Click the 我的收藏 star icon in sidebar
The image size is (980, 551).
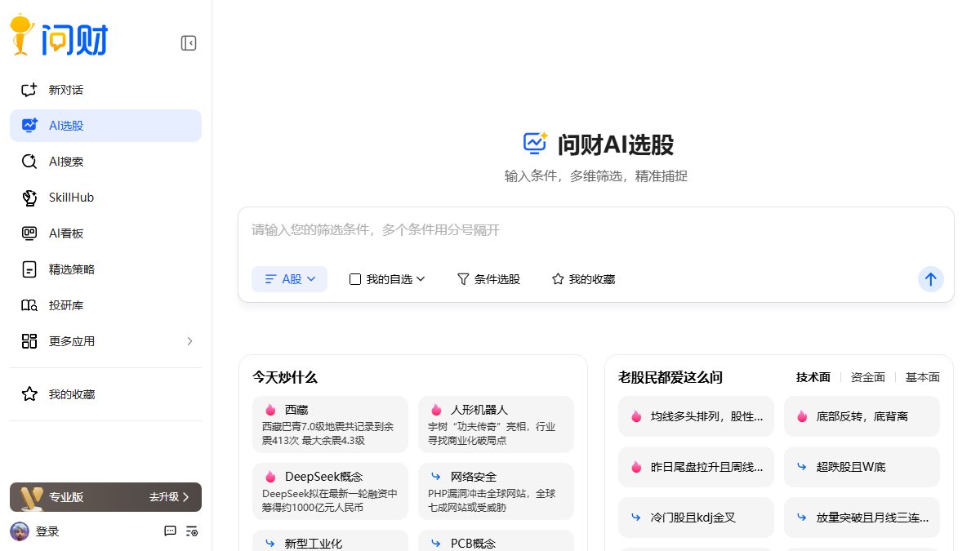(29, 394)
